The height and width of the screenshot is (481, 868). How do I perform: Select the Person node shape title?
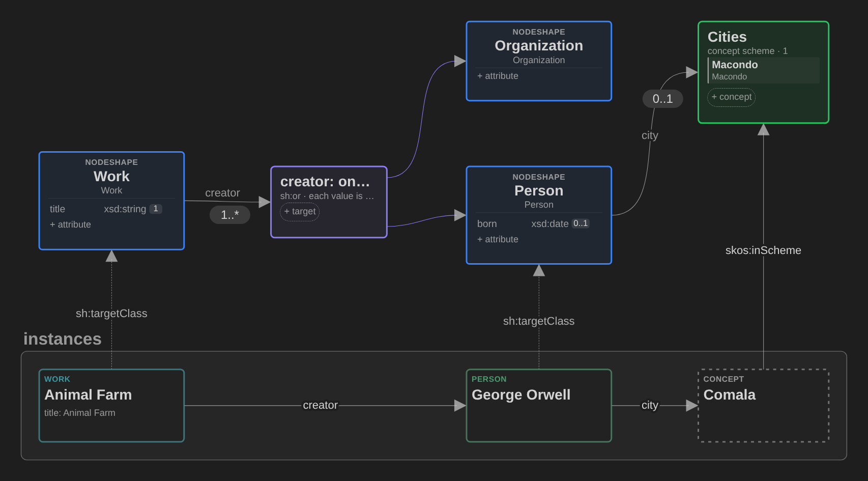(539, 190)
